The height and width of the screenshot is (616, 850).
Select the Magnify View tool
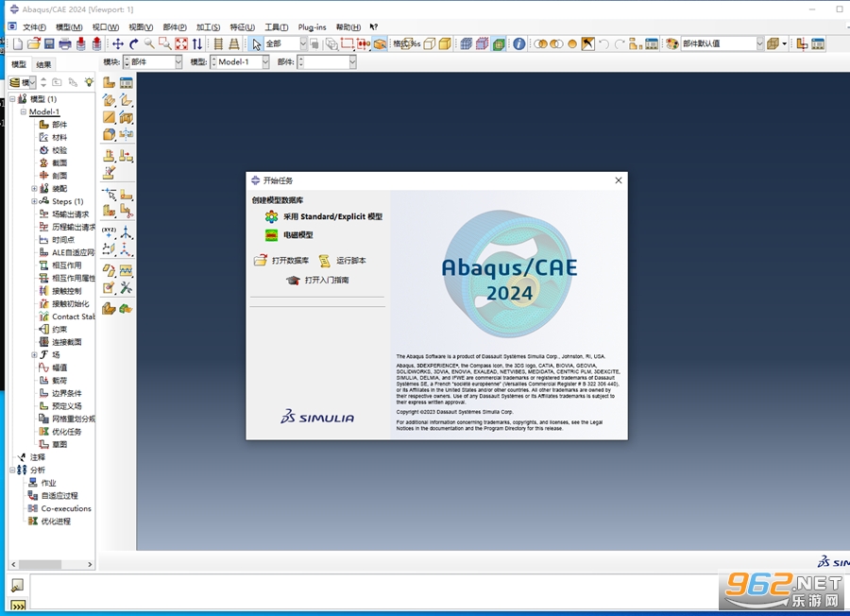[149, 43]
